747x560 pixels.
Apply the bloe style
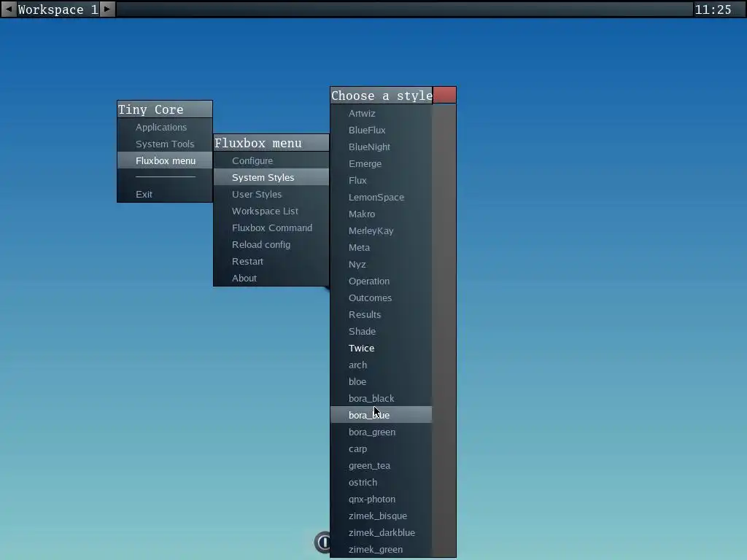(381, 381)
